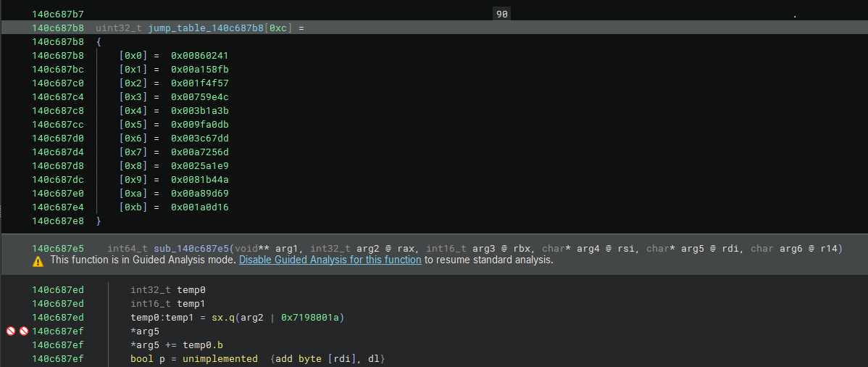Click the int64_t return type
The height and width of the screenshot is (367, 868).
128,249
